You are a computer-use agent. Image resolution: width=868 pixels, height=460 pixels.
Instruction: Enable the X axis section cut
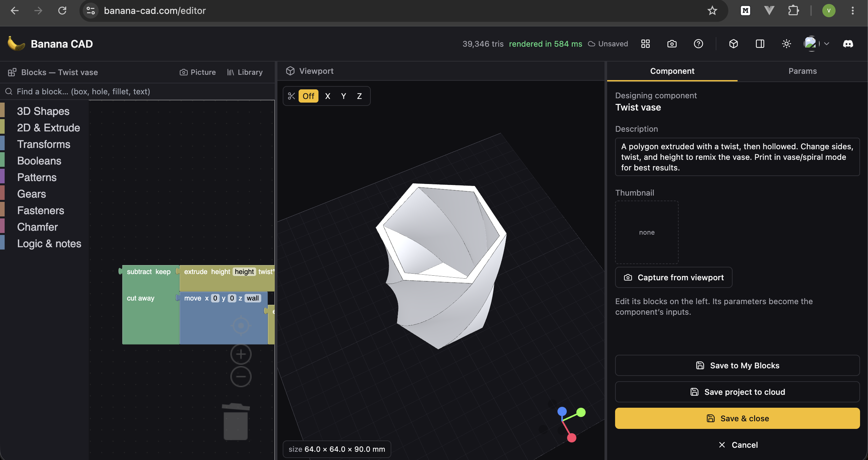coord(327,96)
